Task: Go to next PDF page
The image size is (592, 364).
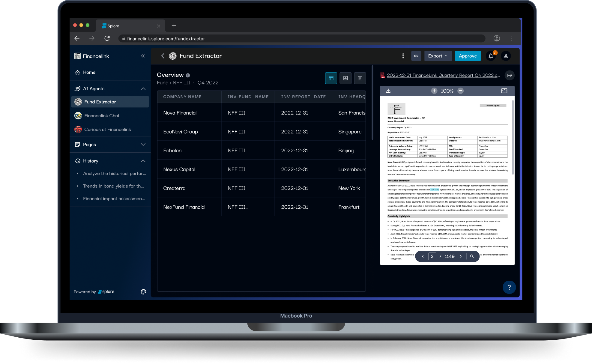Action: (461, 256)
